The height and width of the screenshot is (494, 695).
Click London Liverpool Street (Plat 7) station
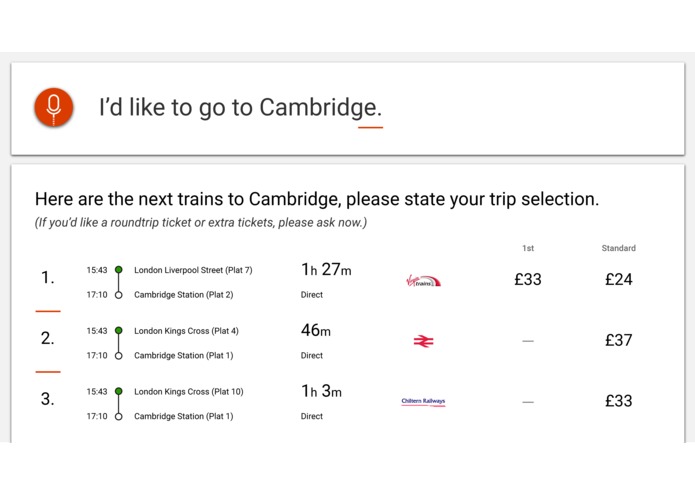pyautogui.click(x=193, y=270)
